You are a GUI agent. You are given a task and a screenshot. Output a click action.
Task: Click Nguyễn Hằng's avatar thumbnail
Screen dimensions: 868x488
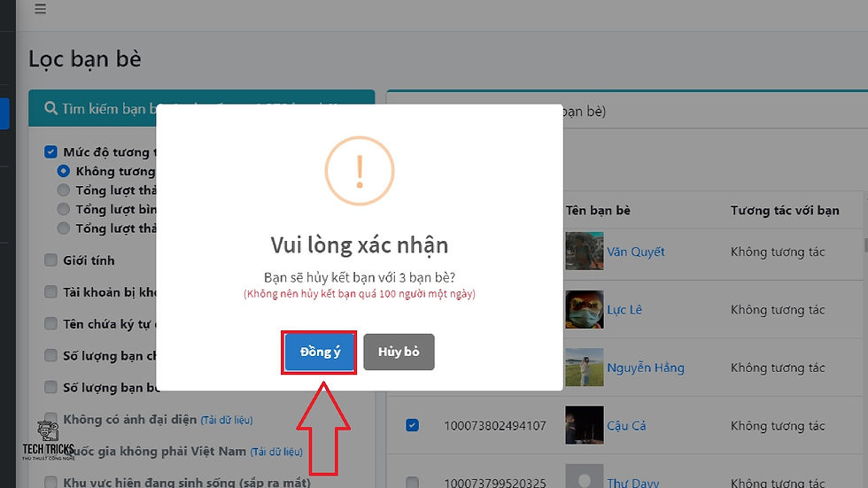(x=585, y=367)
